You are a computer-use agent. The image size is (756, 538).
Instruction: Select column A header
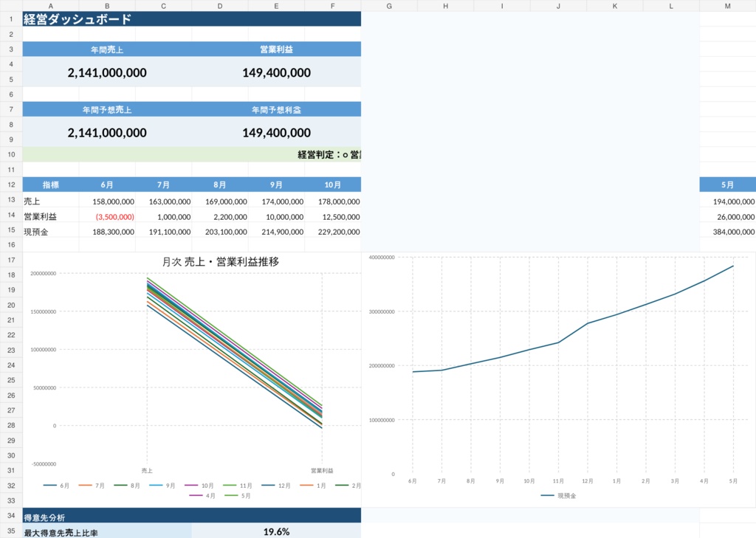[51, 6]
